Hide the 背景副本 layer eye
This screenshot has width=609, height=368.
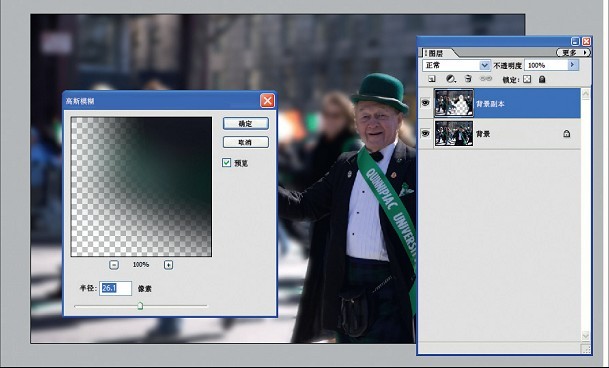point(426,103)
